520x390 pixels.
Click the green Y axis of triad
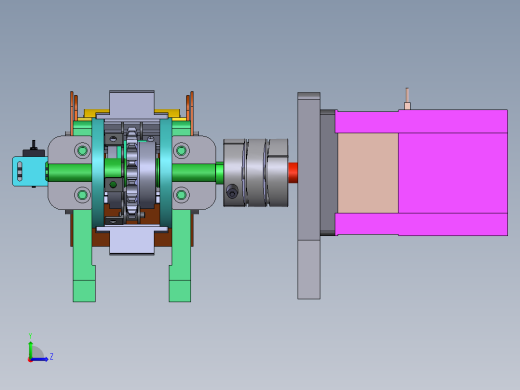(x=31, y=349)
